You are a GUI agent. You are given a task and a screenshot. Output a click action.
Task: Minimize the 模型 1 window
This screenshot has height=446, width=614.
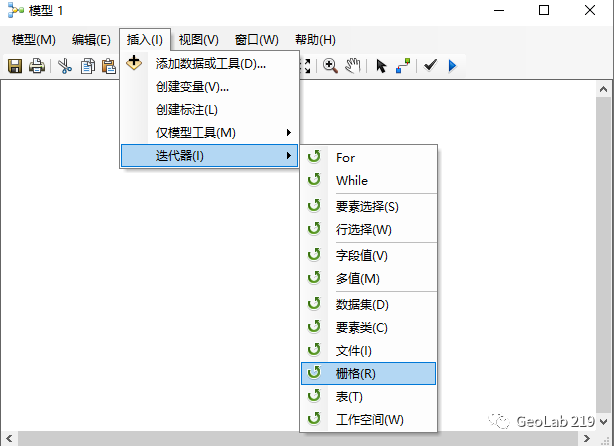coord(499,11)
